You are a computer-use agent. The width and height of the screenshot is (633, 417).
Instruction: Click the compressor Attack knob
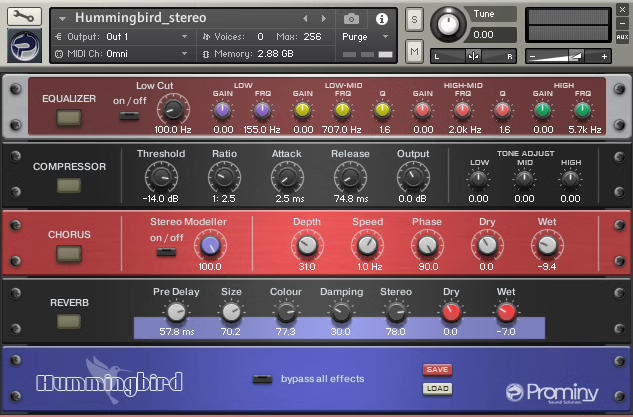(x=287, y=177)
